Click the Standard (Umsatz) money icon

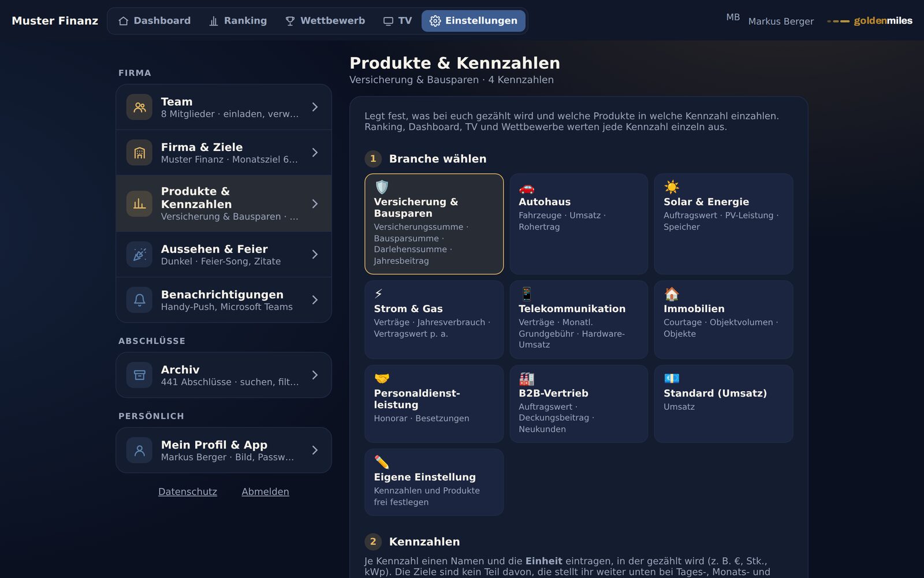point(671,378)
